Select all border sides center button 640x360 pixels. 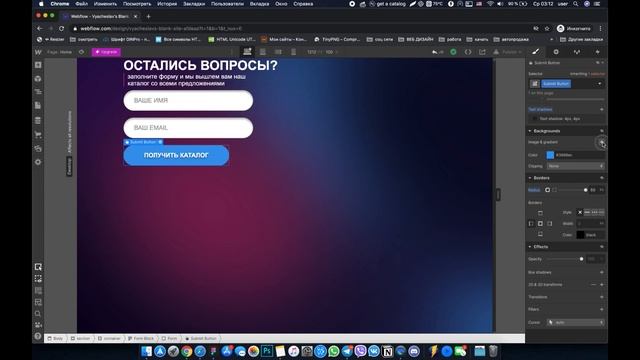pyautogui.click(x=540, y=224)
